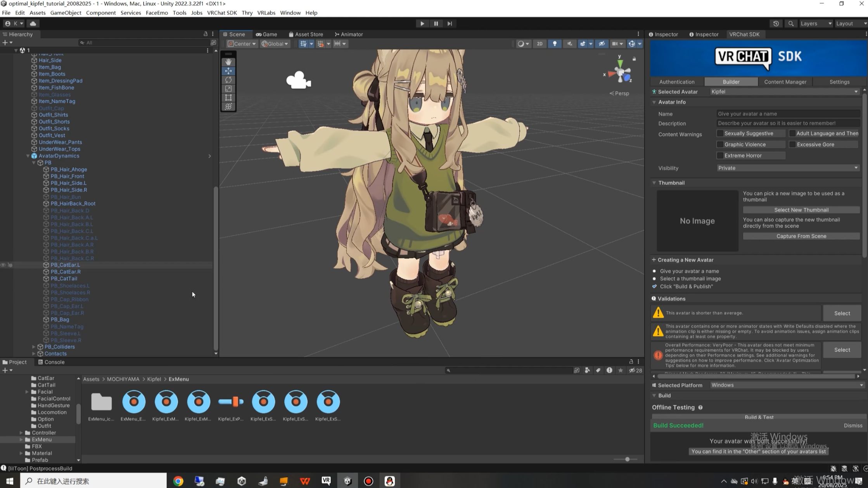Open the undo history icon

[x=776, y=24]
